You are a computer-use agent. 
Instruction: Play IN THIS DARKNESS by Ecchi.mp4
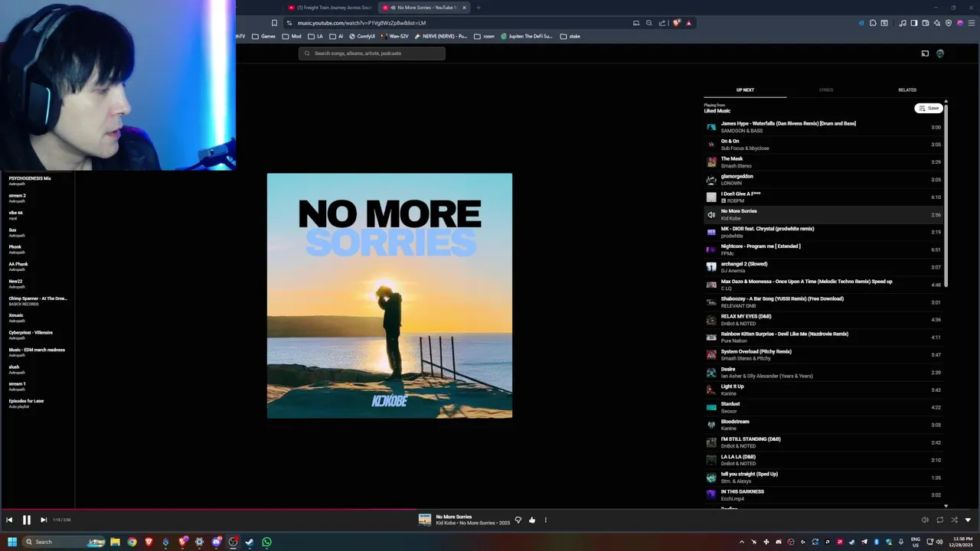[x=823, y=494]
